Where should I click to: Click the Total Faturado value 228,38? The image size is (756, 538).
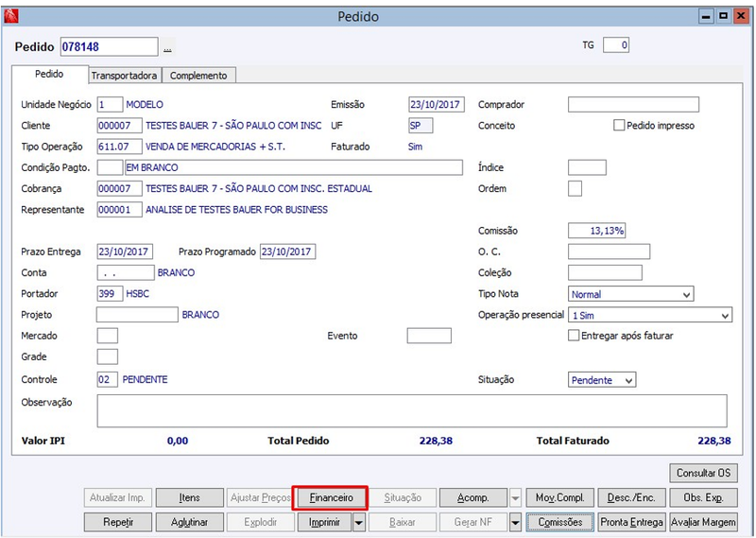point(714,441)
